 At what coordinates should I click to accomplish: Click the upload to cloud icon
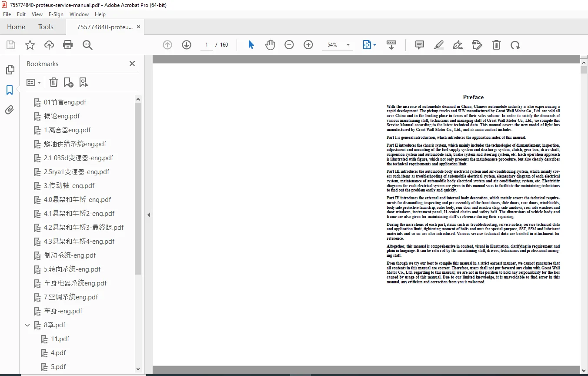click(49, 45)
